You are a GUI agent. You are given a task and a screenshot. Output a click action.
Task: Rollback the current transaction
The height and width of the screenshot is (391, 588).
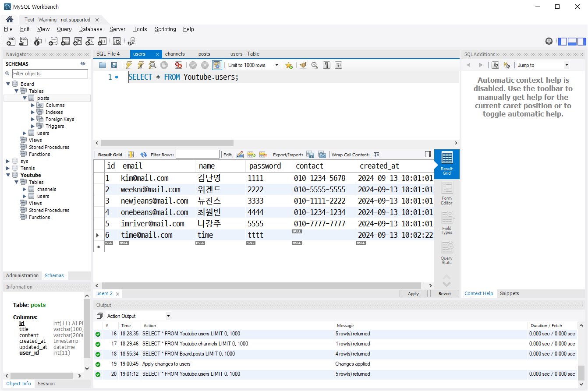tap(205, 65)
